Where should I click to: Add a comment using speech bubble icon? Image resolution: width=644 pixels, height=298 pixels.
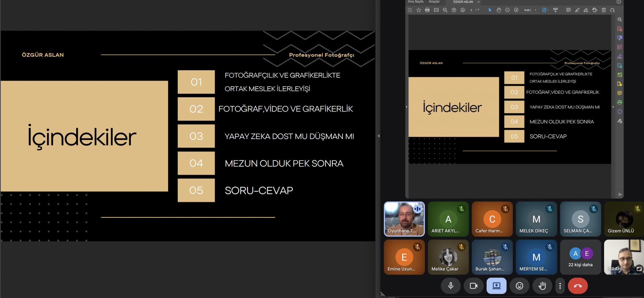click(568, 10)
